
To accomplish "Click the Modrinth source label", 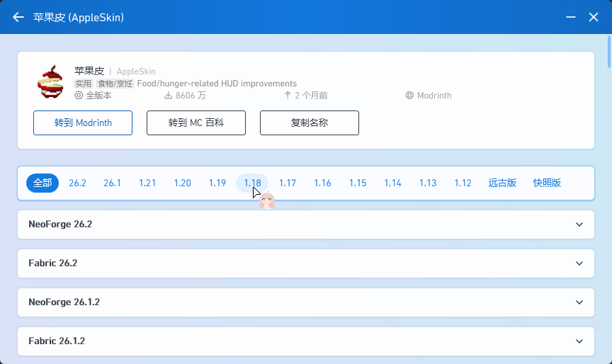I will point(434,95).
